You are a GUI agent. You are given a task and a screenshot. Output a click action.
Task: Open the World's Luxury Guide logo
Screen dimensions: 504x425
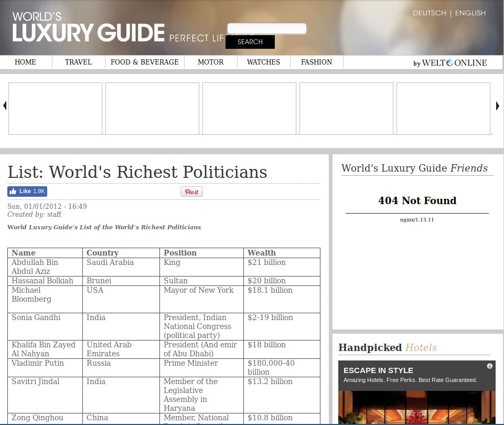pyautogui.click(x=89, y=27)
